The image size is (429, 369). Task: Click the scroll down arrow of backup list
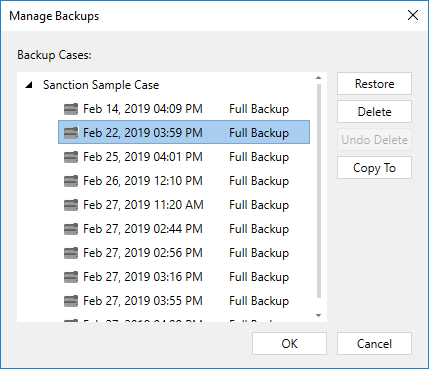pos(319,315)
